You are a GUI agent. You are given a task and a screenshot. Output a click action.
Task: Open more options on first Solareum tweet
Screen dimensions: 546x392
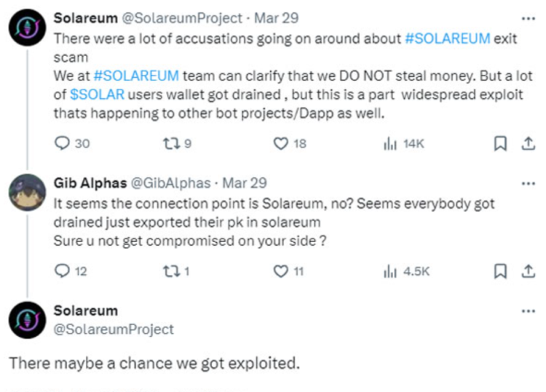pyautogui.click(x=528, y=18)
